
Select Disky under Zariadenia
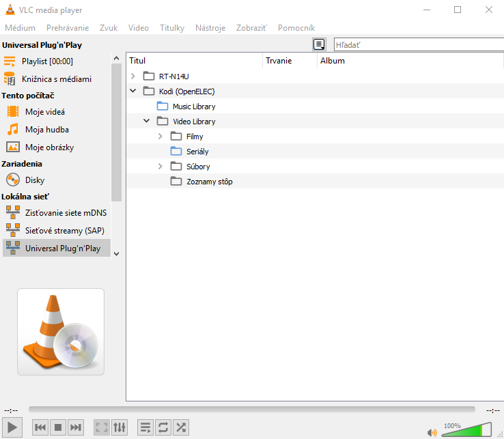point(56,180)
